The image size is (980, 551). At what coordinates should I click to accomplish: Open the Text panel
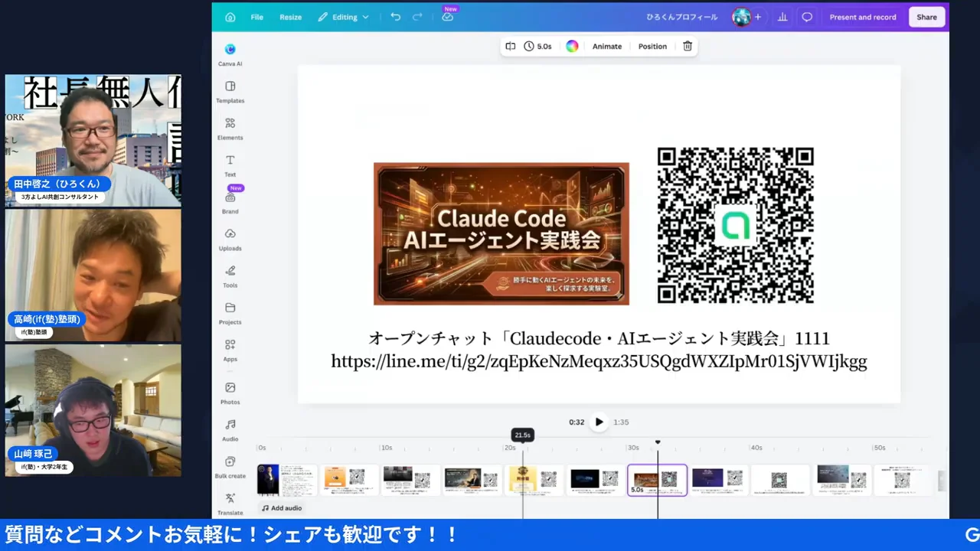pos(230,165)
